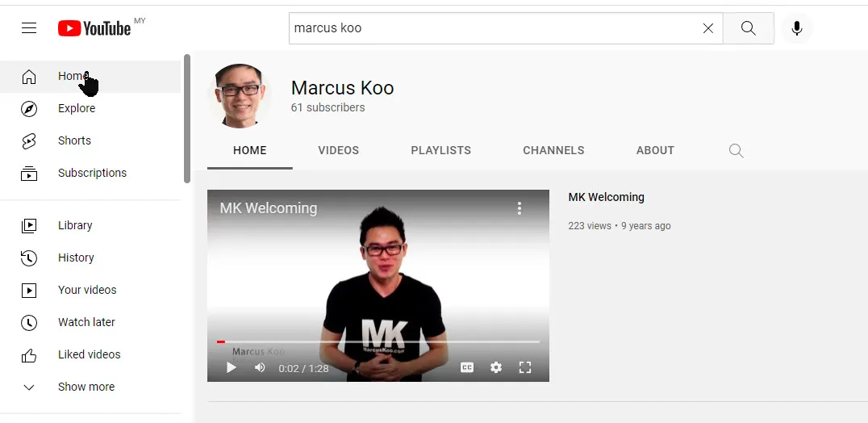
Task: Toggle closed captions CC button
Action: tap(467, 367)
